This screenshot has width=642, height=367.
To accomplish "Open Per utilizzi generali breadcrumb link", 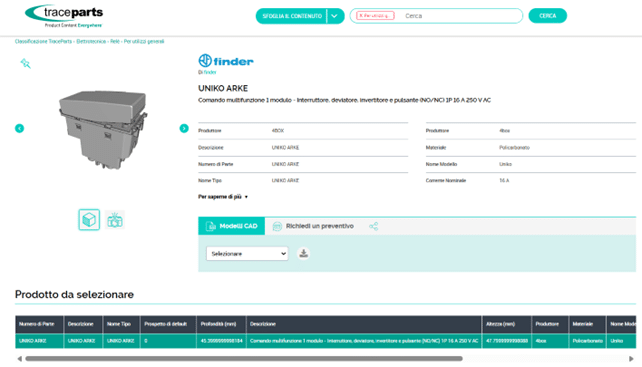I will (x=144, y=41).
